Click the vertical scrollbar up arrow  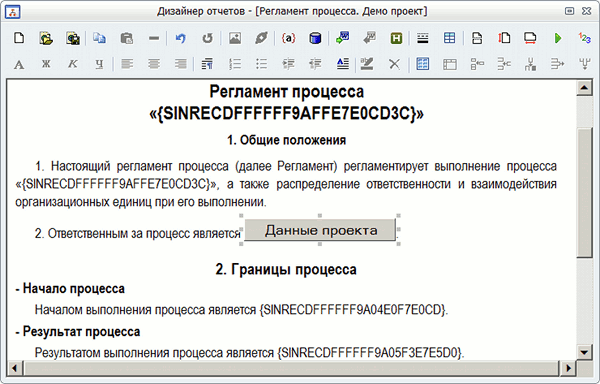pyautogui.click(x=584, y=88)
